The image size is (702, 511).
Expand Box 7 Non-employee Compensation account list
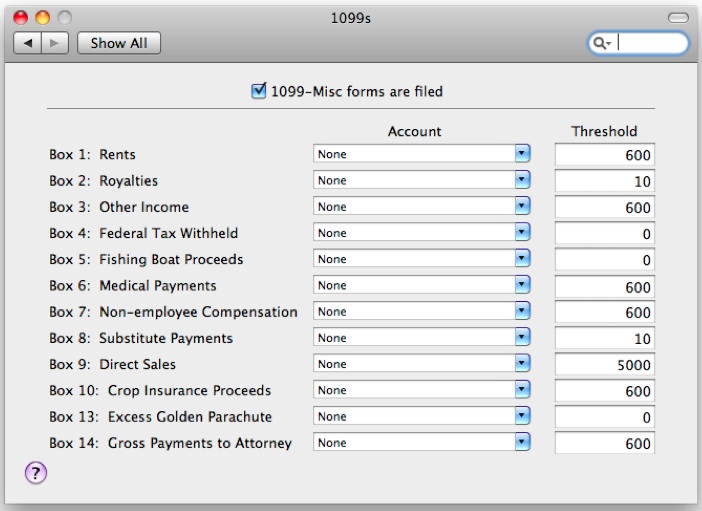(422, 311)
